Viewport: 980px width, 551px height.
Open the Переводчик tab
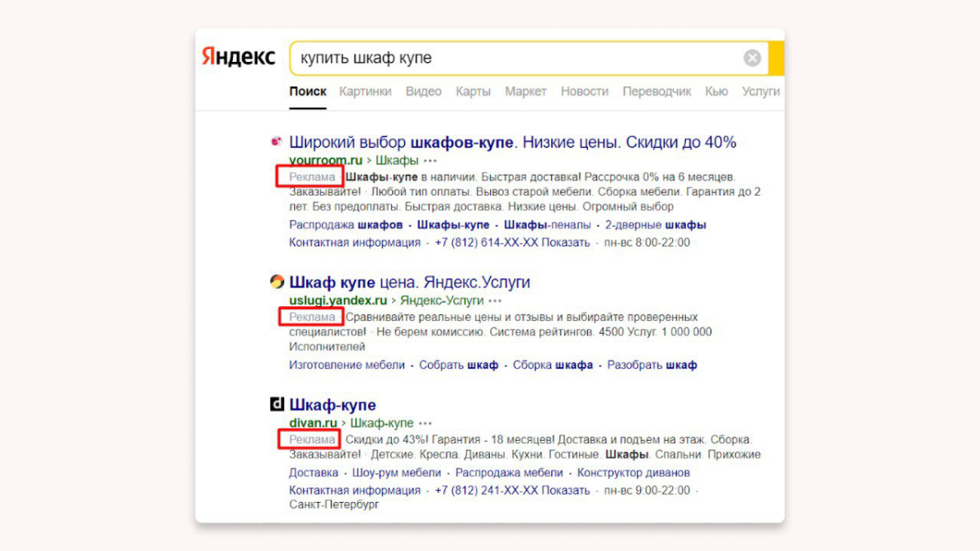coord(657,91)
